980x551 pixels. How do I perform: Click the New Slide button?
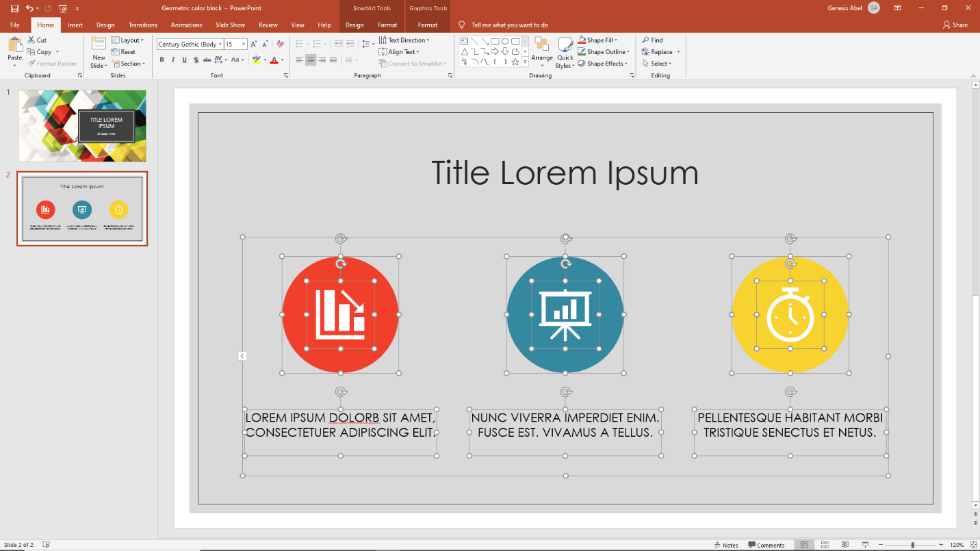pos(98,51)
